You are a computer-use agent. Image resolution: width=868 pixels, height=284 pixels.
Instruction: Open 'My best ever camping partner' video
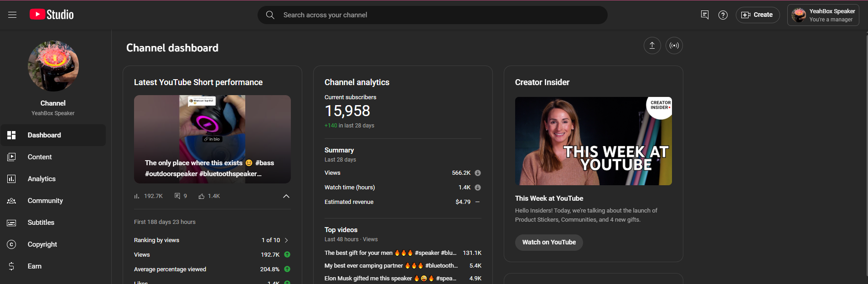click(391, 265)
